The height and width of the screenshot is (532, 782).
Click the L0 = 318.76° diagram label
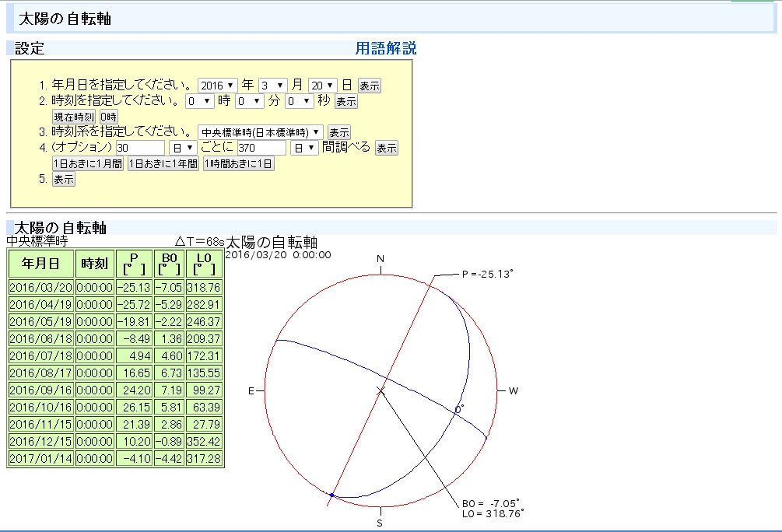point(493,513)
